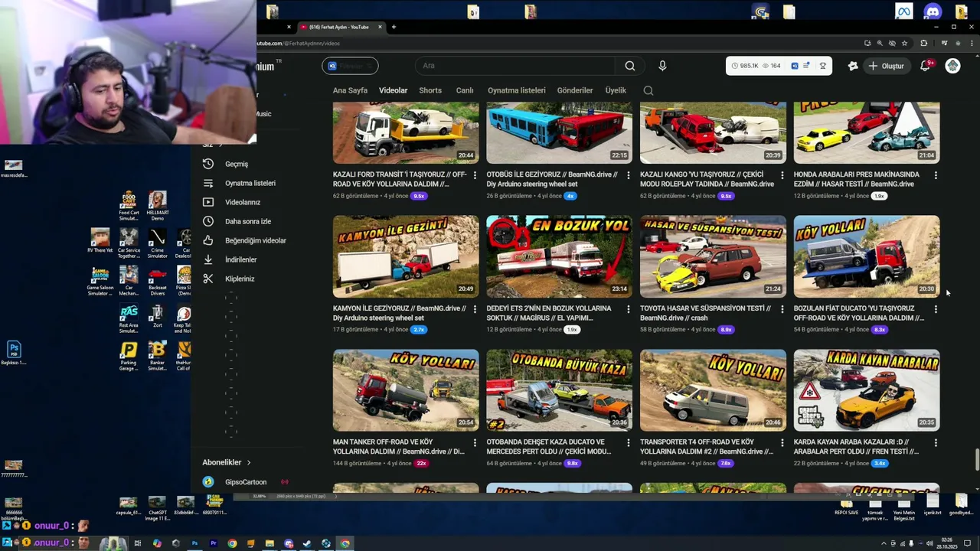Open the Üyelik channel tab
980x551 pixels.
coord(616,90)
